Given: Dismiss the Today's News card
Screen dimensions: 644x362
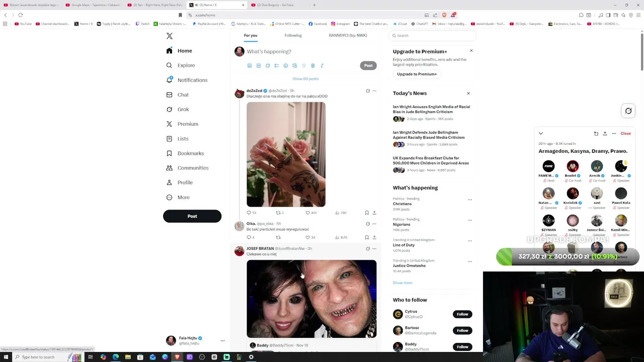Looking at the screenshot, I should point(468,94).
